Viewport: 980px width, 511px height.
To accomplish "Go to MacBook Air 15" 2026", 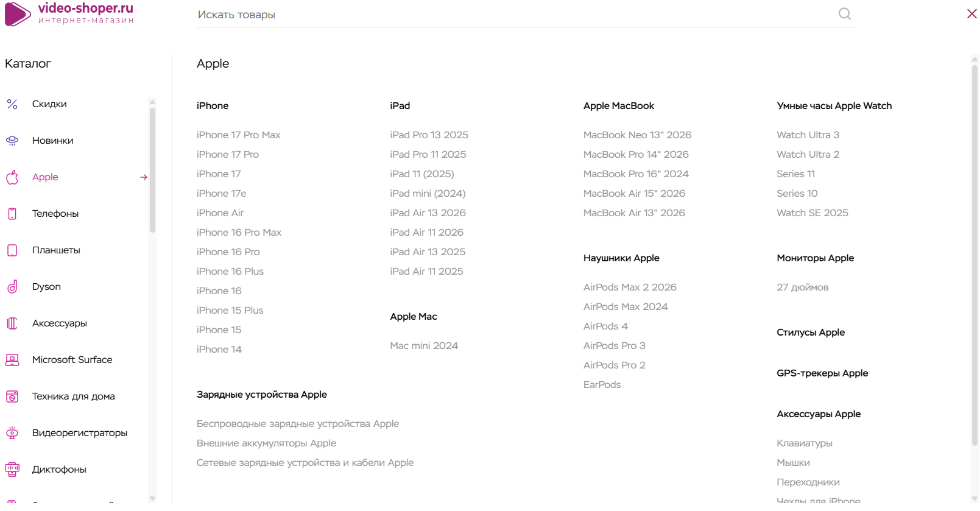I will [634, 194].
